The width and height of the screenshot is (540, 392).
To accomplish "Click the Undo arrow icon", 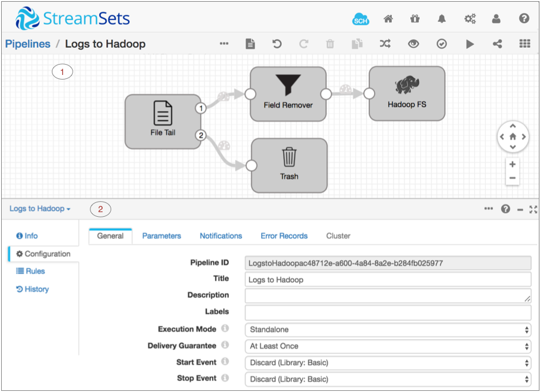I will point(277,44).
